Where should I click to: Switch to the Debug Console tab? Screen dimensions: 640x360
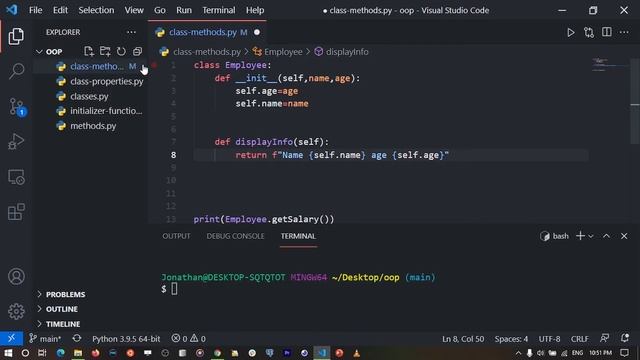pyautogui.click(x=235, y=236)
